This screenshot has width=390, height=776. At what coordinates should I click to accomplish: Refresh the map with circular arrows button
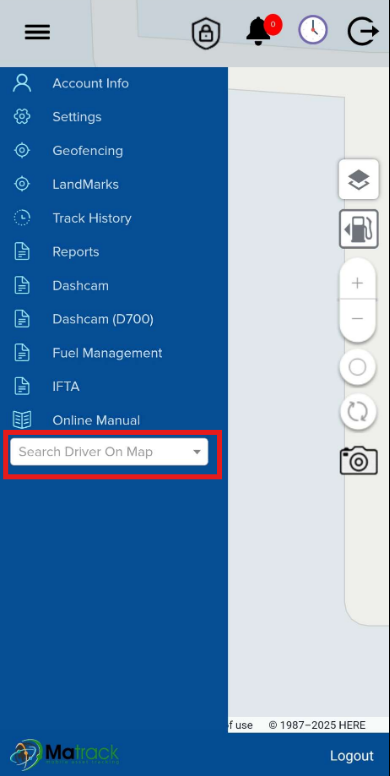(357, 412)
